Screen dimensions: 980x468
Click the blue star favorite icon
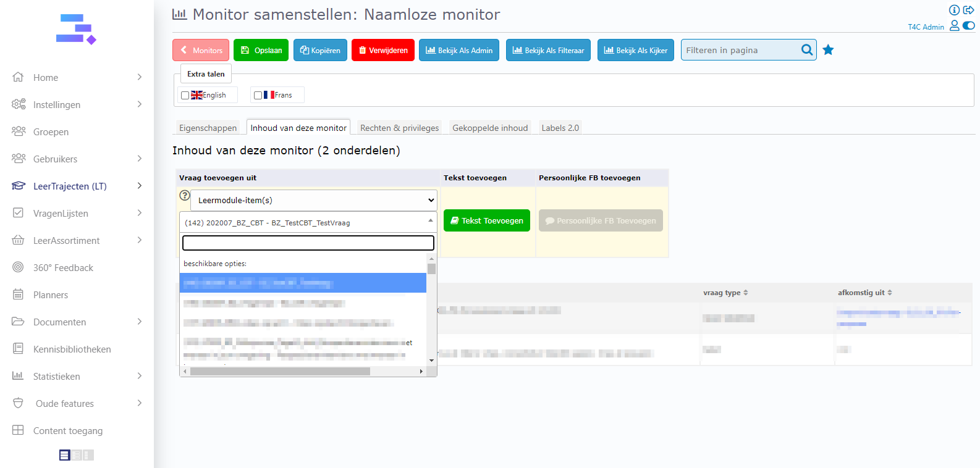coord(828,50)
